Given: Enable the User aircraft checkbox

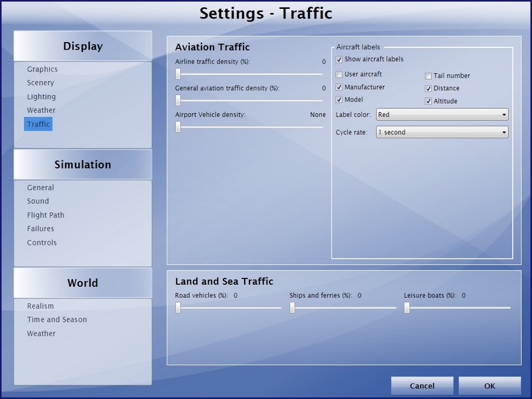Looking at the screenshot, I should [x=339, y=74].
